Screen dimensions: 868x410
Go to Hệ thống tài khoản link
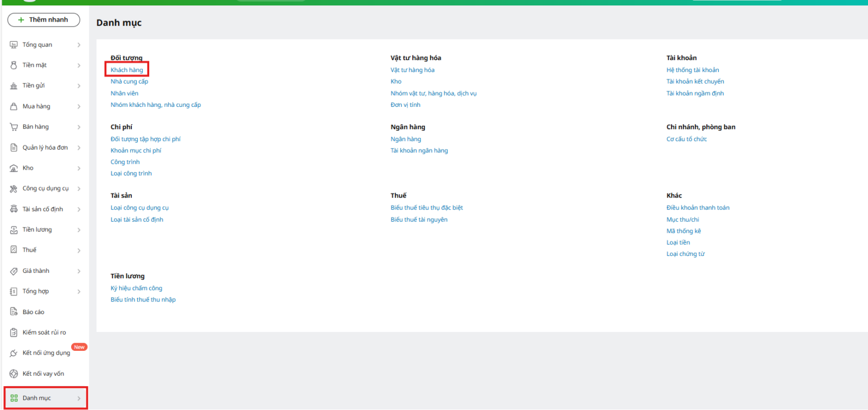pyautogui.click(x=693, y=70)
